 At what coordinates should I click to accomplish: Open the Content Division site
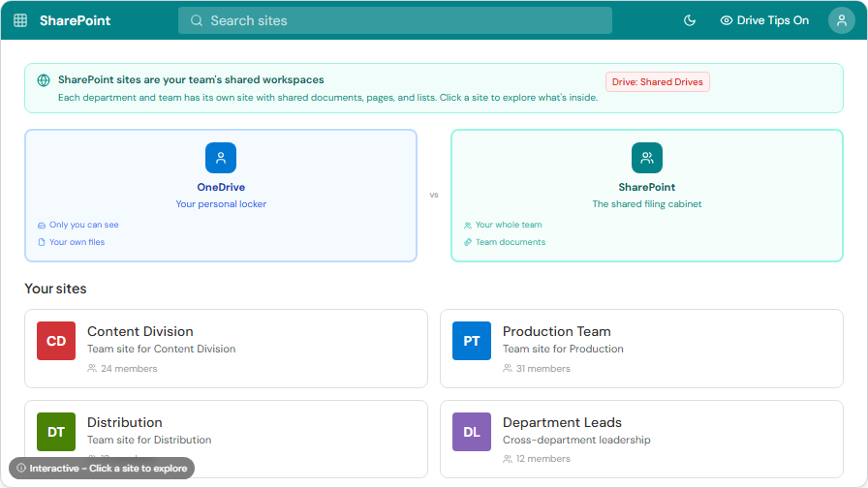[x=226, y=349]
